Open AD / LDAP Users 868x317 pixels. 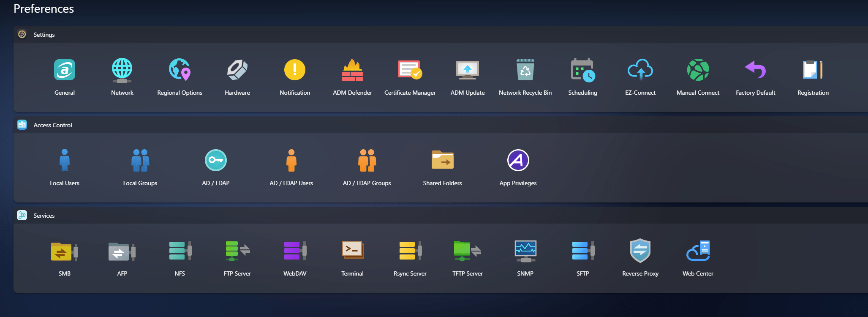(x=291, y=161)
